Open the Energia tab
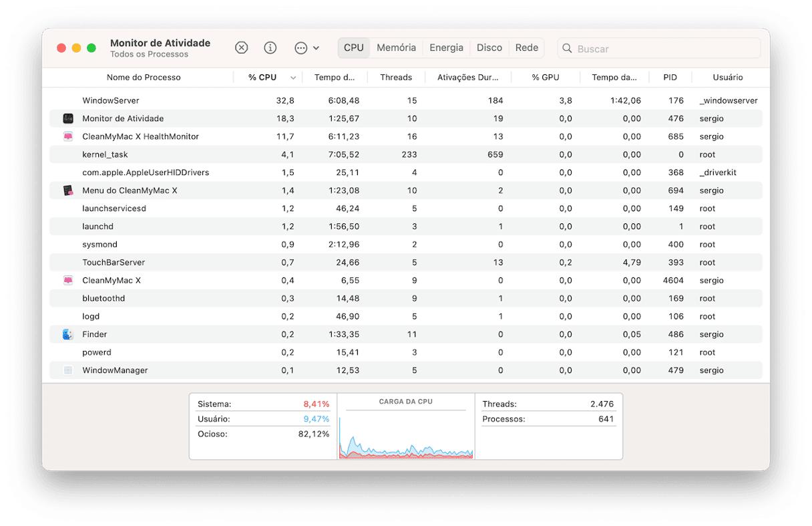Image resolution: width=812 pixels, height=526 pixels. [x=446, y=48]
